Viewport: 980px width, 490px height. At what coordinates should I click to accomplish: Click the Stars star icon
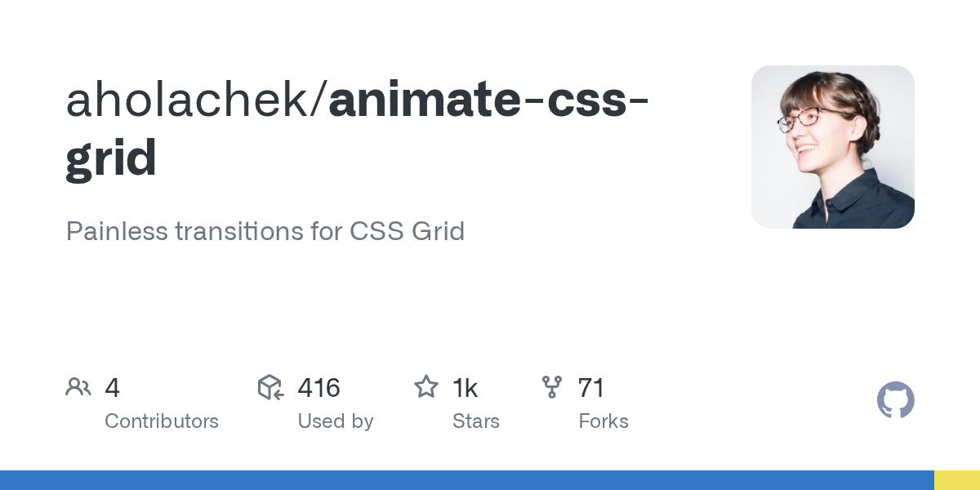(x=426, y=387)
